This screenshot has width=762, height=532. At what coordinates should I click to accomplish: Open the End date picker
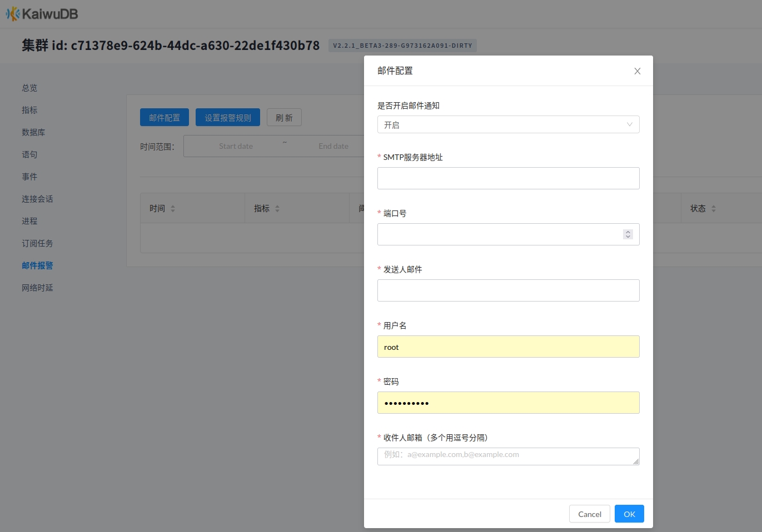333,145
